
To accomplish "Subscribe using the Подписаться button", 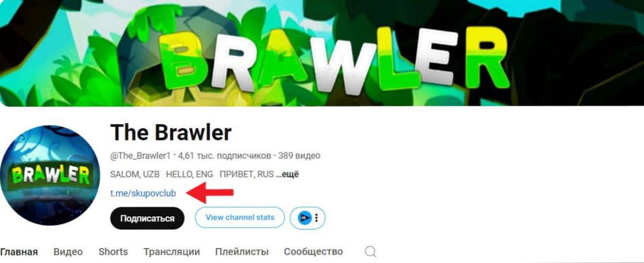I will click(x=147, y=218).
